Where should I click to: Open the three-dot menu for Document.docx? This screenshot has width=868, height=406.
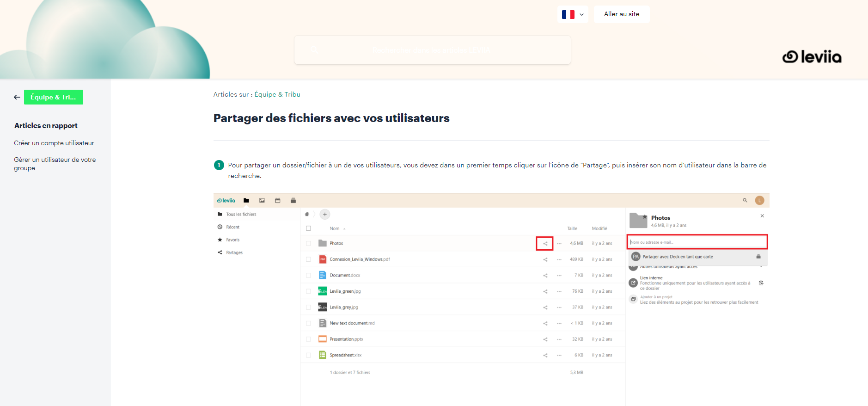point(559,275)
